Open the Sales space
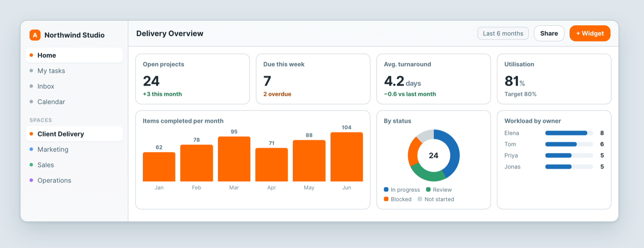 74,165
